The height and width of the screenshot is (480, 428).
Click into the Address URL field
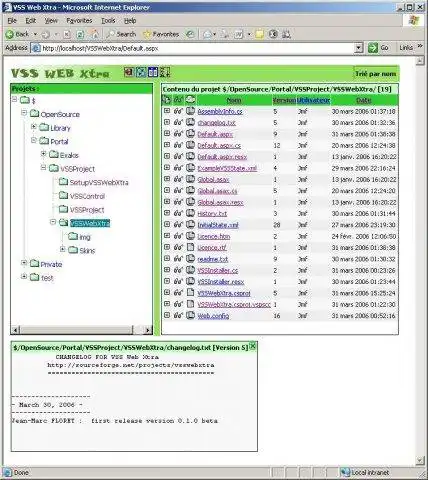(x=193, y=48)
